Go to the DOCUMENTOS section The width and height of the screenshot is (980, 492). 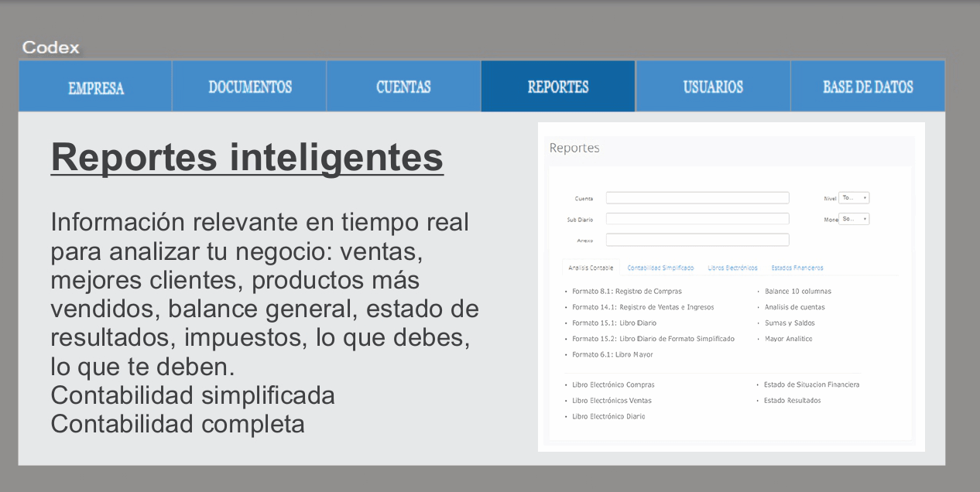pyautogui.click(x=250, y=87)
